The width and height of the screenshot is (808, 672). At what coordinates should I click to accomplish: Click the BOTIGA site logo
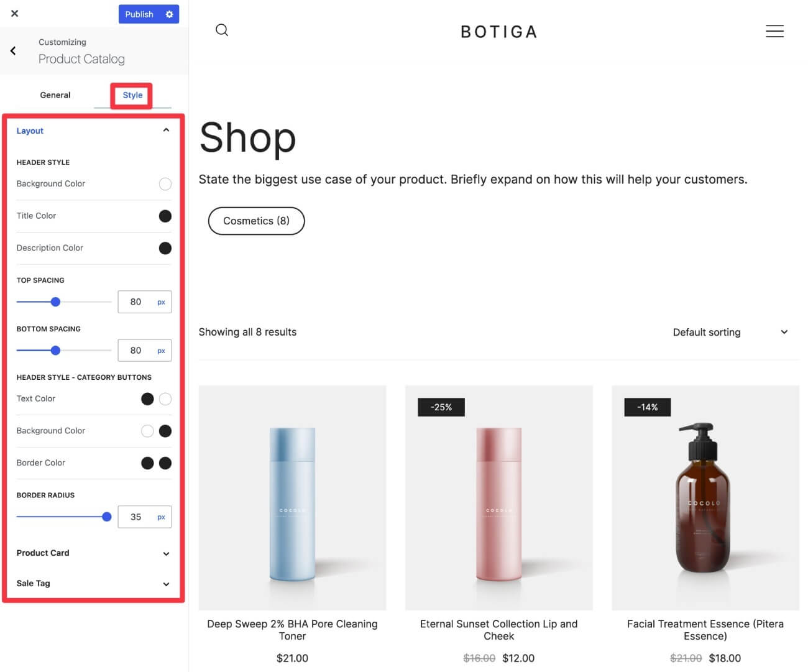(499, 32)
